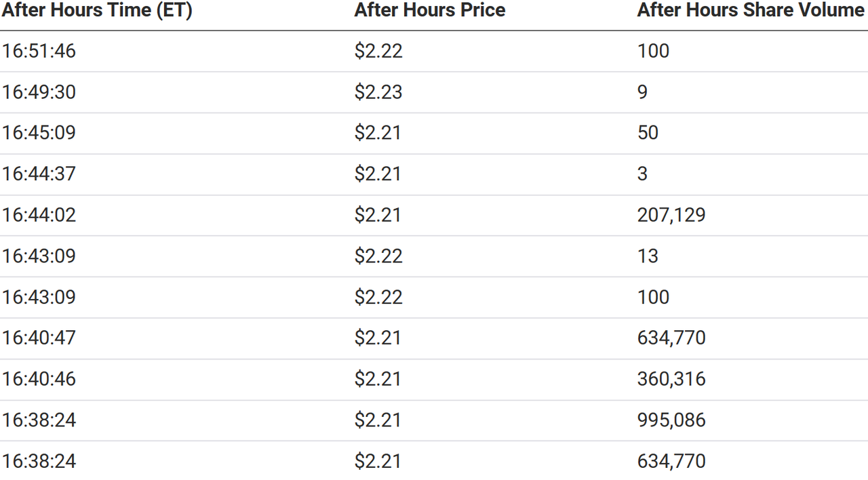Screen dimensions: 868x480
Task: Select the $2.22 price in top row
Action: (x=378, y=51)
